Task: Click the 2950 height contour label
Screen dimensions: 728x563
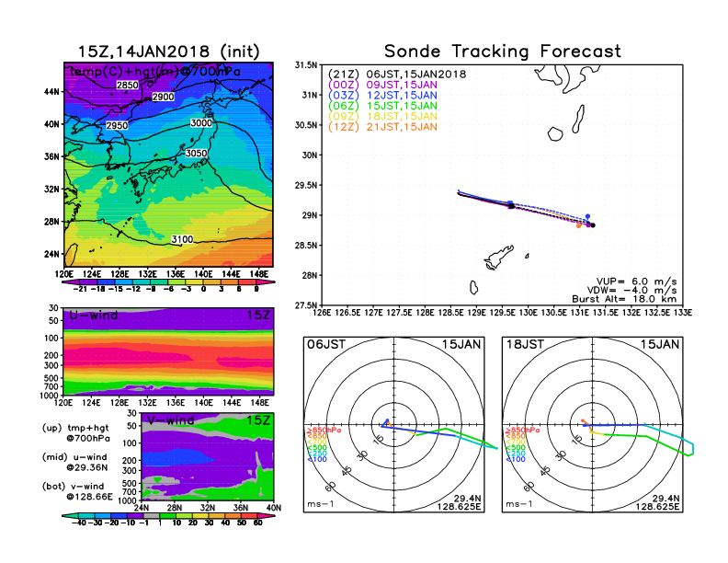Action: tap(117, 126)
